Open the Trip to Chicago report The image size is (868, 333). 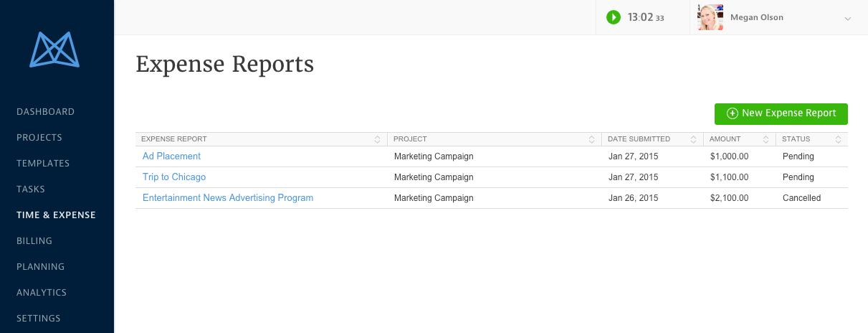pyautogui.click(x=174, y=177)
